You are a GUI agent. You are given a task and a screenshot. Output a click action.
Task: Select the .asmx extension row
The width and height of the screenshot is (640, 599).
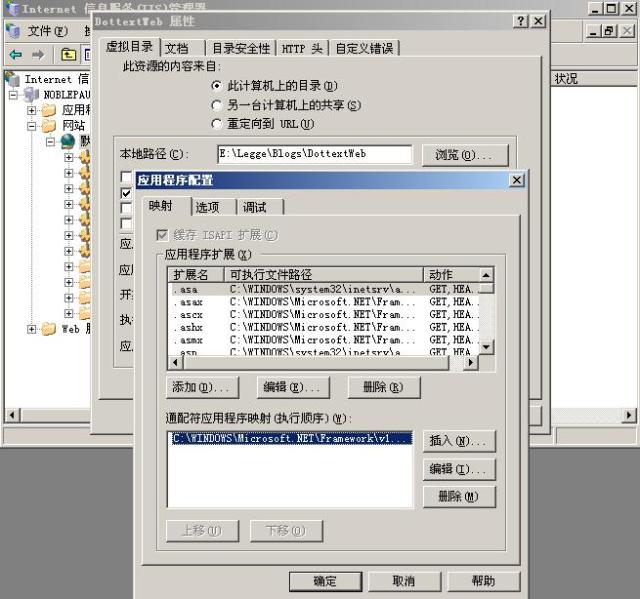[x=322, y=340]
